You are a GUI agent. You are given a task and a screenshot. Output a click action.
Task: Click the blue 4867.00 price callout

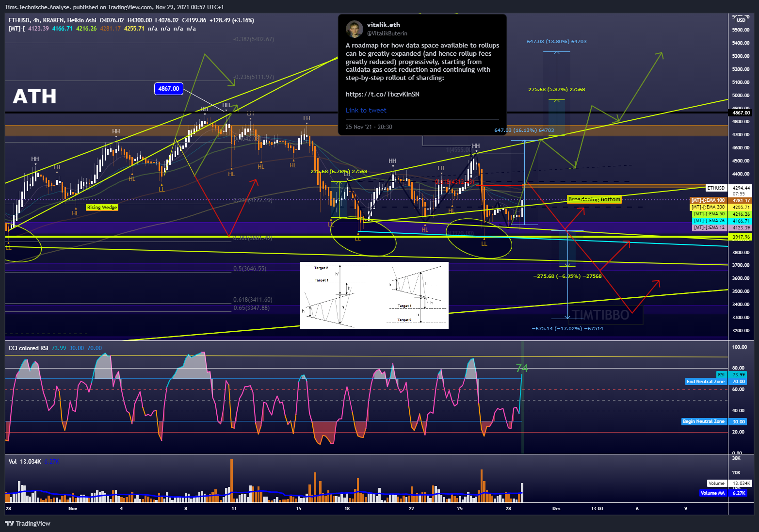169,88
